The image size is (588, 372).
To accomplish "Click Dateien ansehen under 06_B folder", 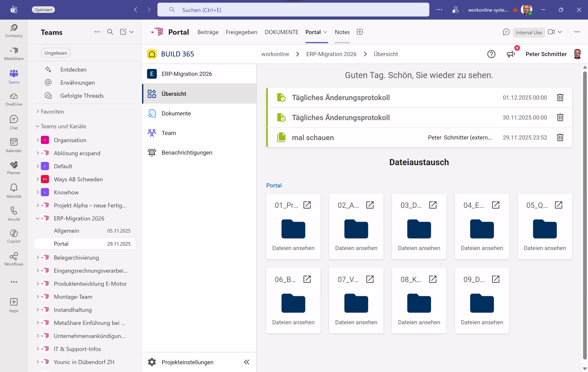I will click(293, 322).
